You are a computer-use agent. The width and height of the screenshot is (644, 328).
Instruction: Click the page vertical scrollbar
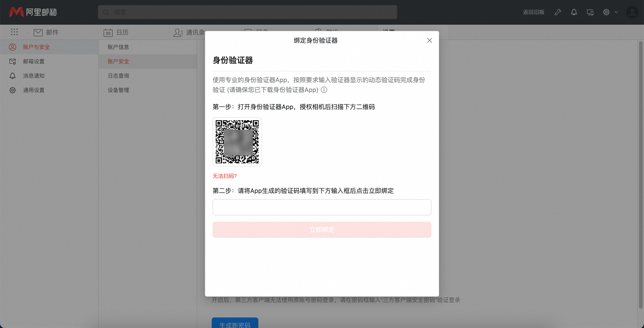[640, 175]
